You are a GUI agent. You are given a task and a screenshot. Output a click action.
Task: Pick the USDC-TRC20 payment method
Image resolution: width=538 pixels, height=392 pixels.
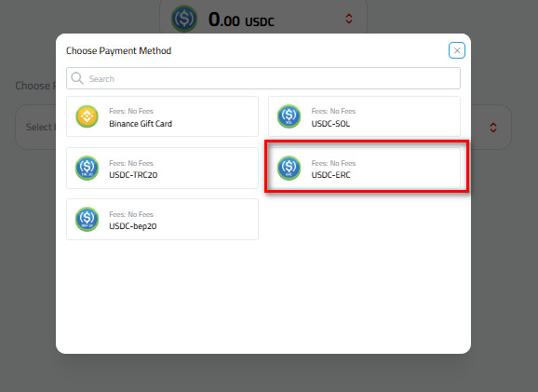[x=162, y=168]
